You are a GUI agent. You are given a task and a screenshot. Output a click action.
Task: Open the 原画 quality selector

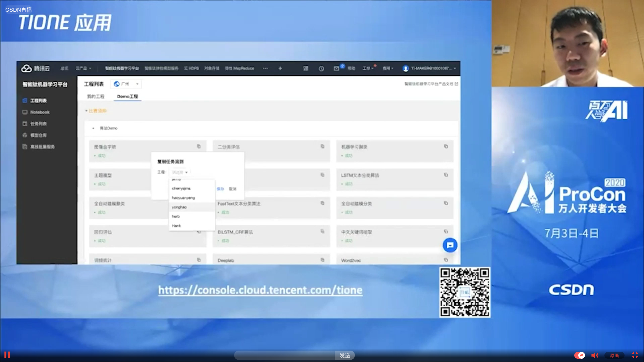[x=614, y=356]
